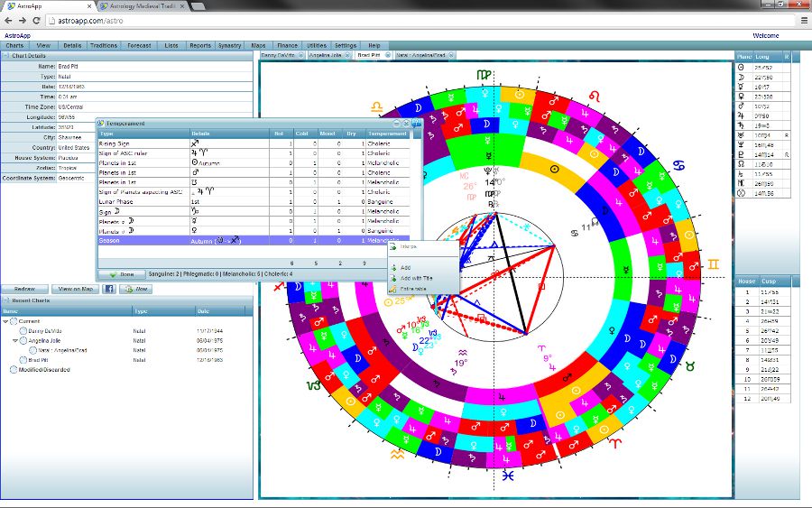The width and height of the screenshot is (812, 508).
Task: Click the Facebook share icon
Action: [108, 289]
